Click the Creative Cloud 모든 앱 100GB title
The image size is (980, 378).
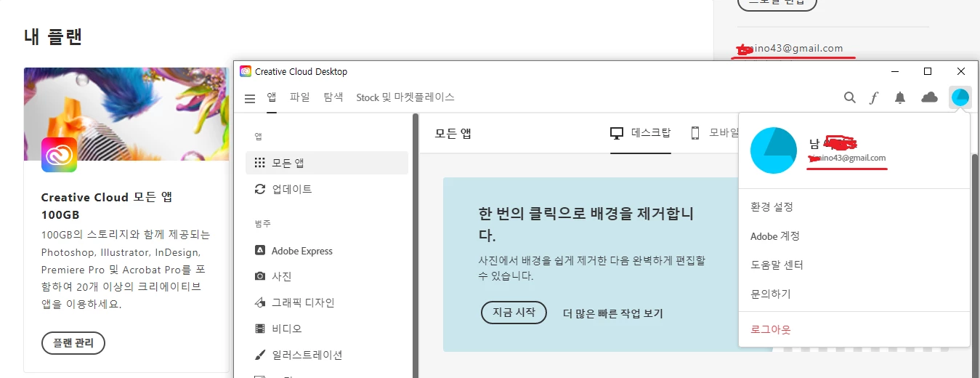point(107,206)
